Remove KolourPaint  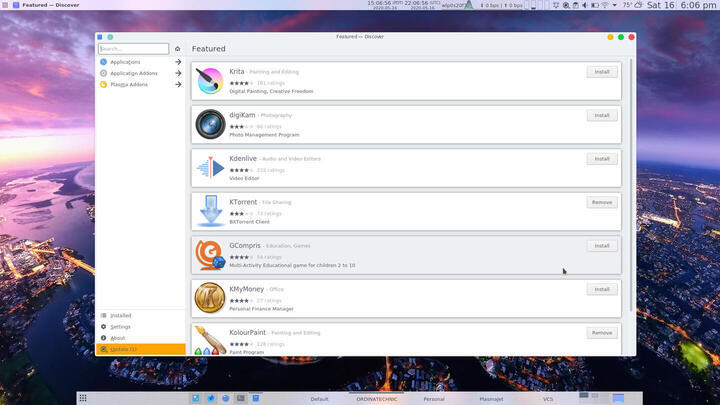602,333
